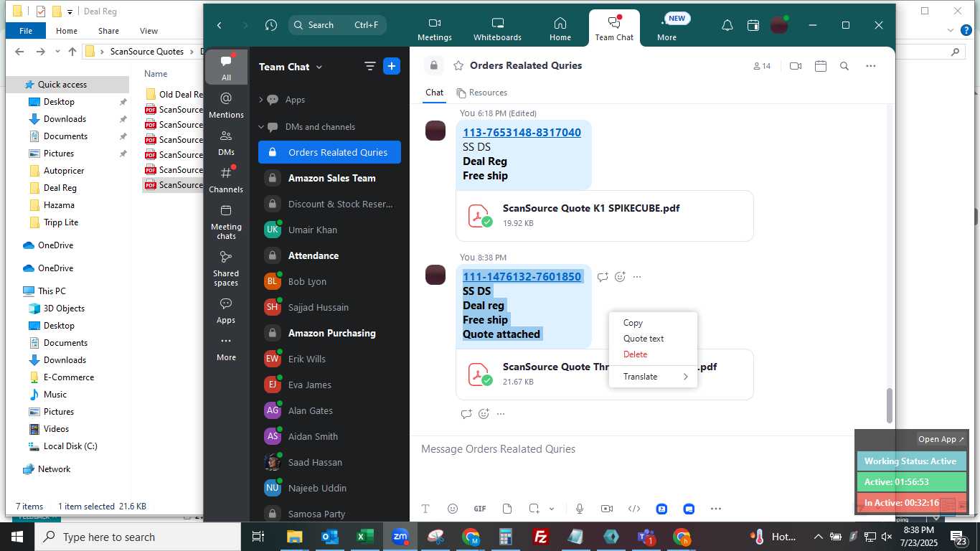The height and width of the screenshot is (551, 980).
Task: Open order link 113-7653148-8317040
Action: click(522, 133)
